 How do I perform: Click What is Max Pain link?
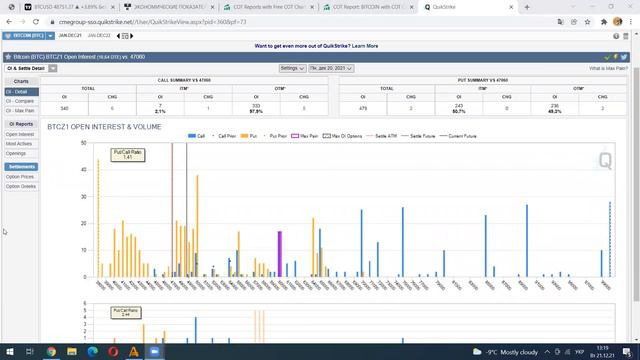coord(608,68)
